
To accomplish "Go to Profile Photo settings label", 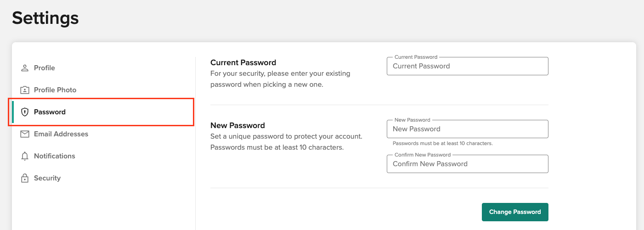I will [55, 90].
